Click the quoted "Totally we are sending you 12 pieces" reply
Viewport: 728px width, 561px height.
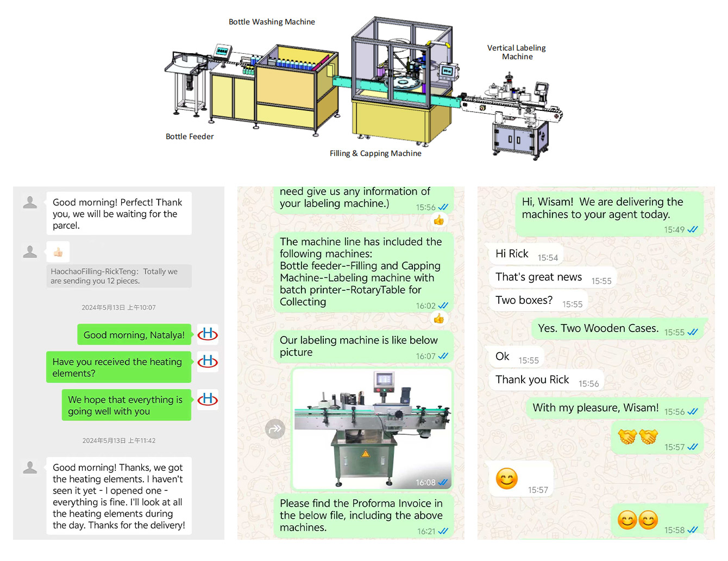119,276
